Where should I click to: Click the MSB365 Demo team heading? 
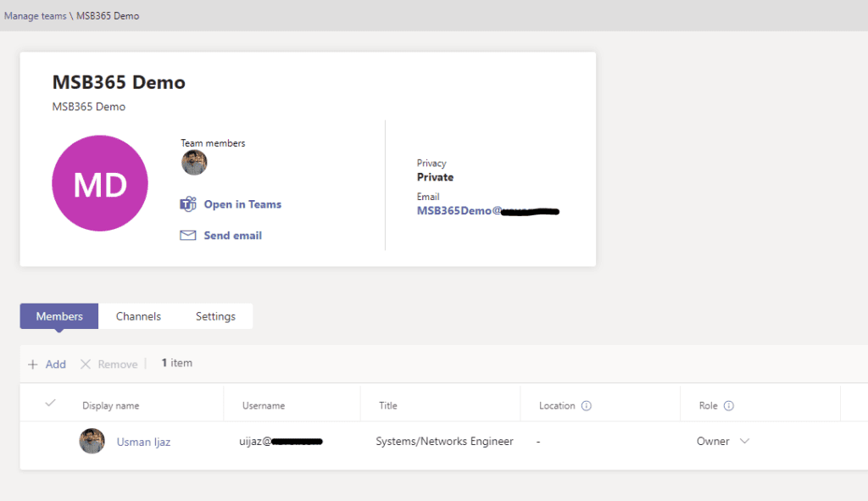pos(119,82)
